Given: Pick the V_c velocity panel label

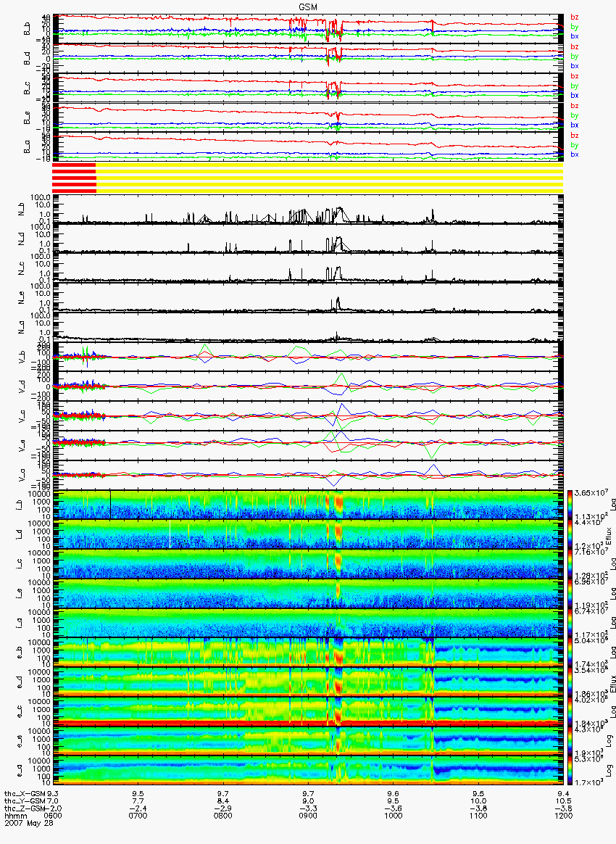Looking at the screenshot, I should (22, 417).
